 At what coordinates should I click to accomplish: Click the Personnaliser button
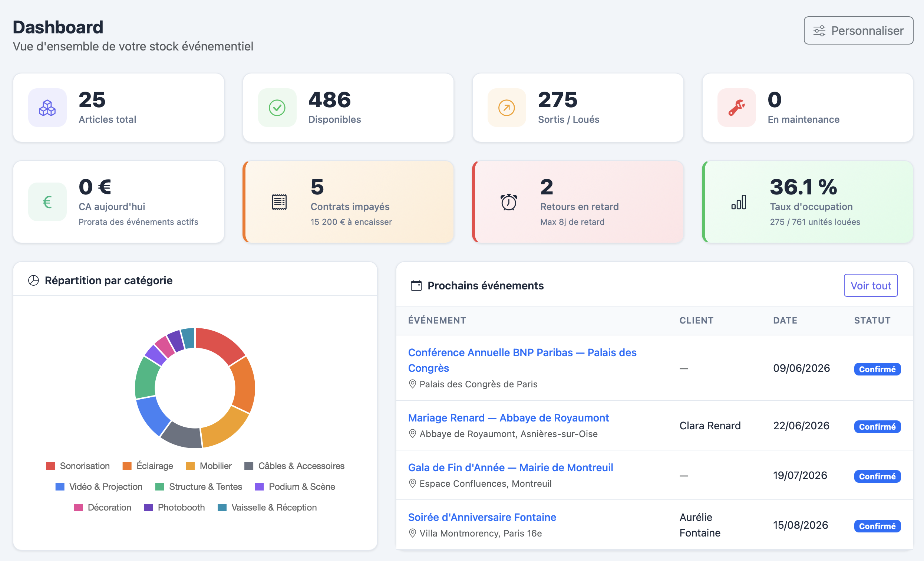pos(858,30)
